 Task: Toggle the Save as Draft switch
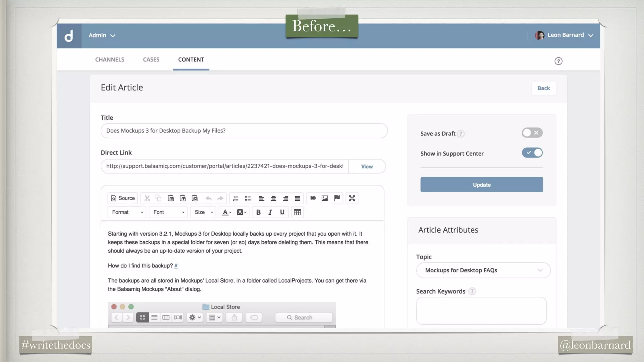click(x=532, y=133)
